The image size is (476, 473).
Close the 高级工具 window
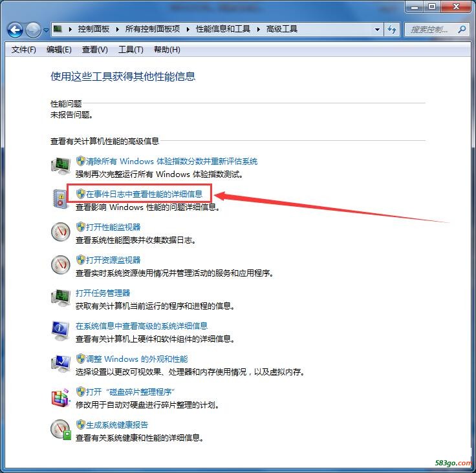click(456, 7)
